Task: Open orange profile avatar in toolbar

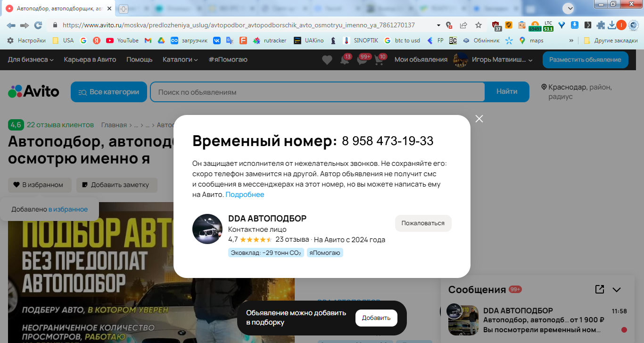Action: tap(621, 25)
